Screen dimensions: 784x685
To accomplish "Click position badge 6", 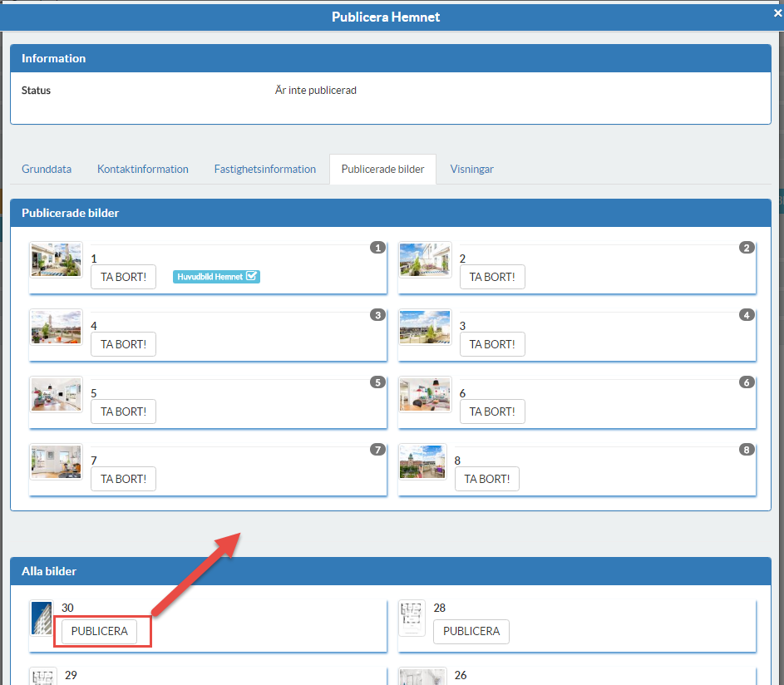I will coord(747,382).
